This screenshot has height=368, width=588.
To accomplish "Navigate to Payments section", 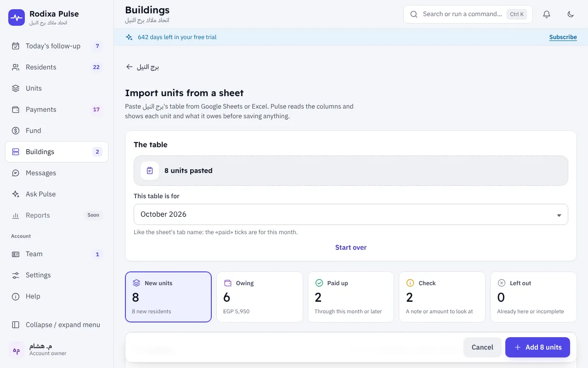I will click(x=57, y=109).
